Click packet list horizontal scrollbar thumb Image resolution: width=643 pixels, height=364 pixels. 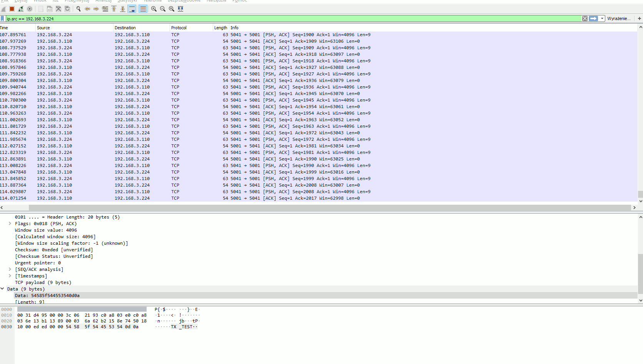330,207
